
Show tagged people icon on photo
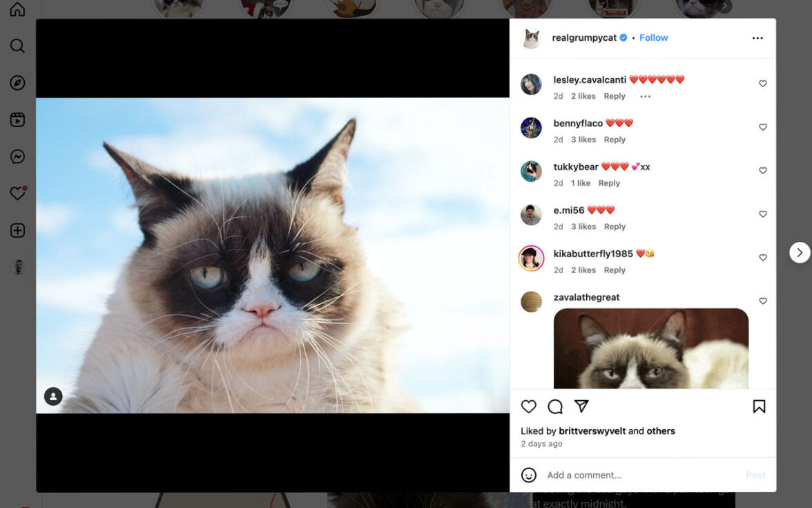(53, 397)
